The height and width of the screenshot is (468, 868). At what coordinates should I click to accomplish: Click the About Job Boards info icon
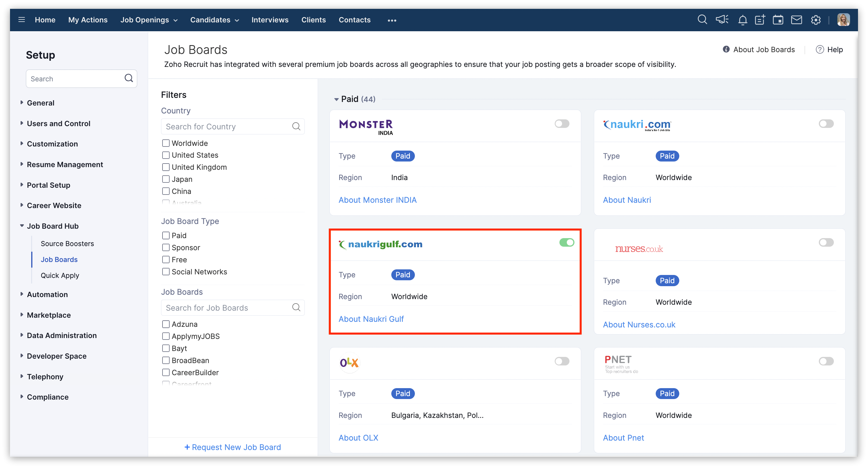(726, 50)
